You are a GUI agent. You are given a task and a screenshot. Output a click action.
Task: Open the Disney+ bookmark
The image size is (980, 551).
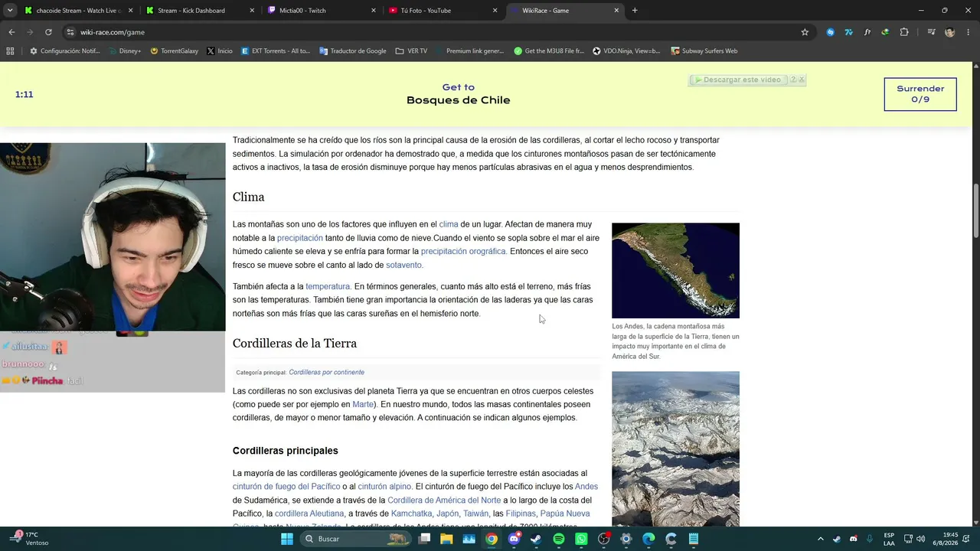(125, 51)
